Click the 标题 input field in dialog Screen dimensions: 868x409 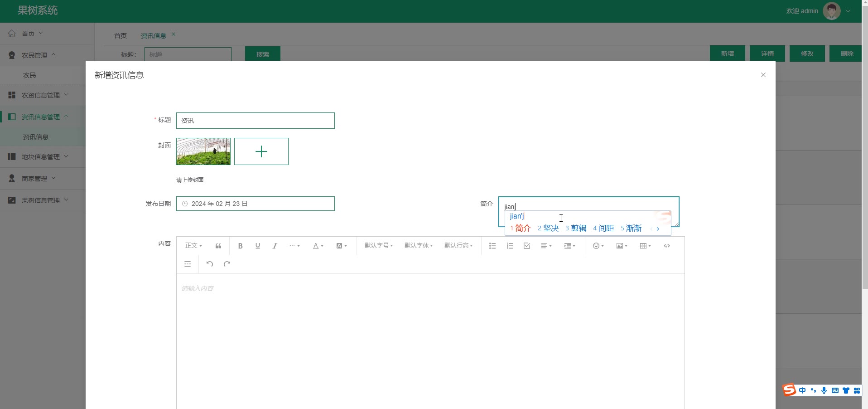click(256, 121)
